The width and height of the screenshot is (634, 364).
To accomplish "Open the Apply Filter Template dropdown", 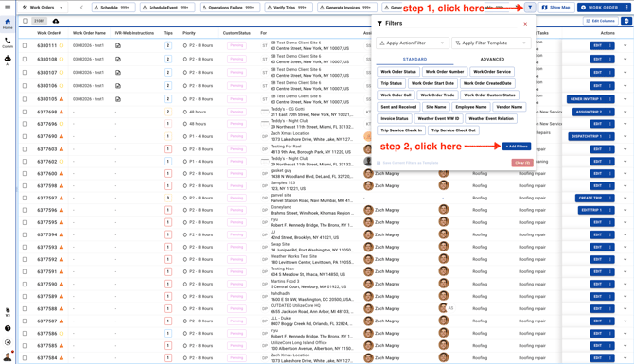I will (x=491, y=43).
